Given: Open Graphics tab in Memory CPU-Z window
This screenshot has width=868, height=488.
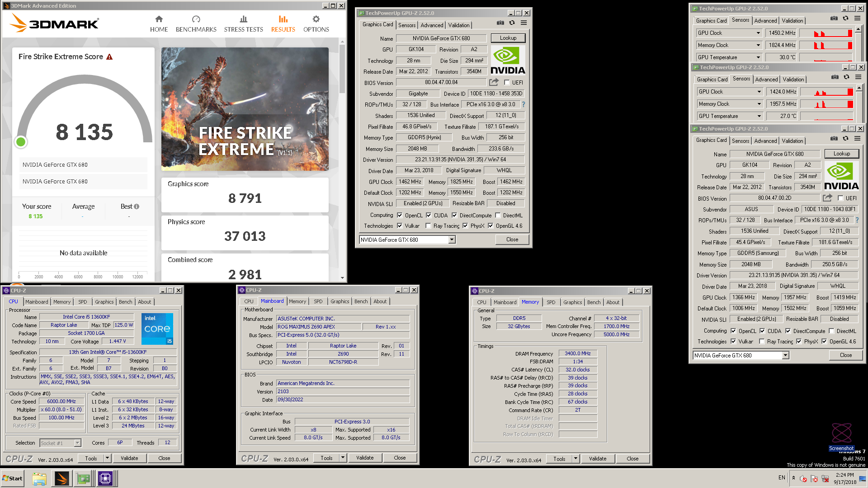Looking at the screenshot, I should (573, 302).
